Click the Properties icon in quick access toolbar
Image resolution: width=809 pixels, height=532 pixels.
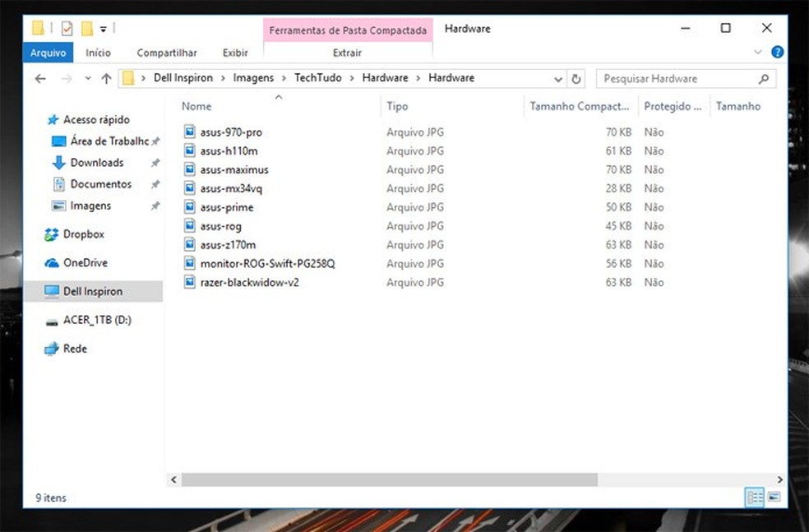(67, 29)
